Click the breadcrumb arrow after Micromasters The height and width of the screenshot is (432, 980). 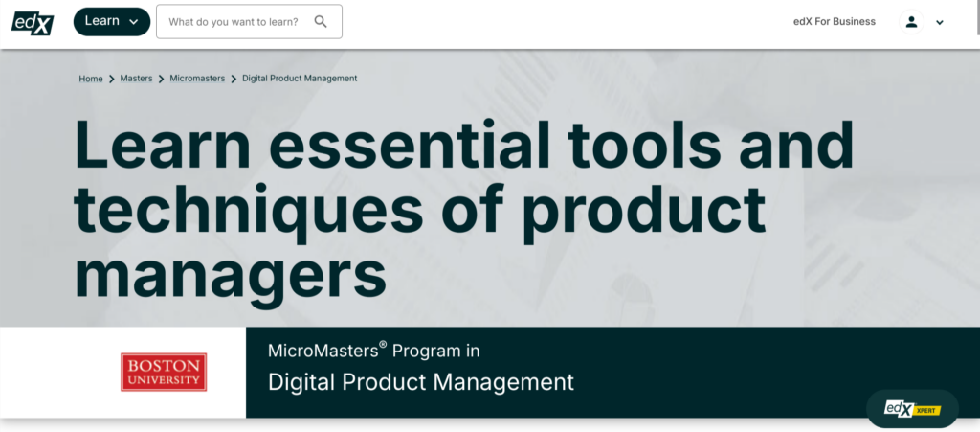click(234, 79)
